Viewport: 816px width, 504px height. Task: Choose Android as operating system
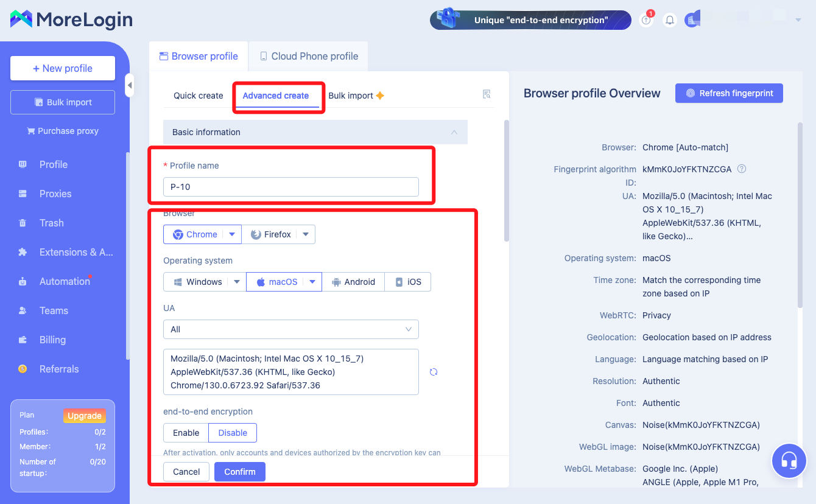tap(353, 282)
